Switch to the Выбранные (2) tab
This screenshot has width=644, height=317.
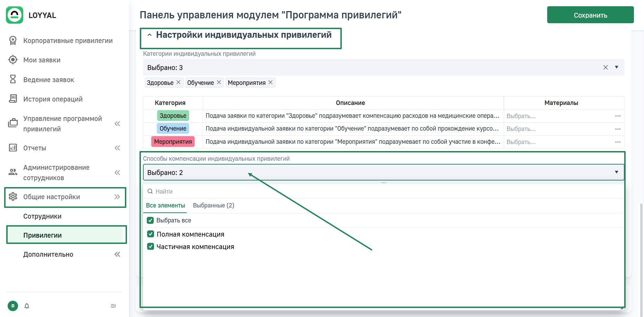pyautogui.click(x=213, y=205)
